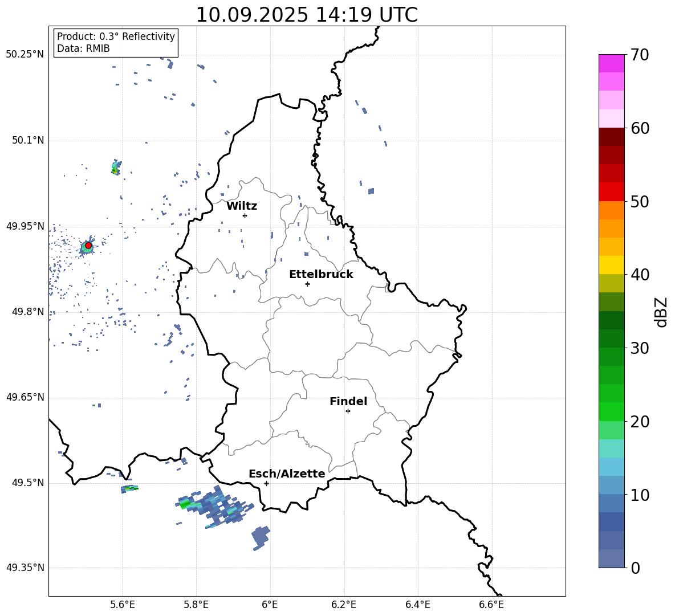Click the 0 colorbar tick label

pos(635,568)
